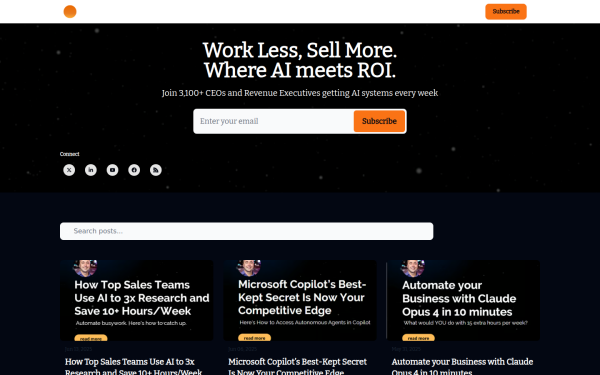The width and height of the screenshot is (600, 375).
Task: Open the X (Twitter) social link
Action: [69, 170]
